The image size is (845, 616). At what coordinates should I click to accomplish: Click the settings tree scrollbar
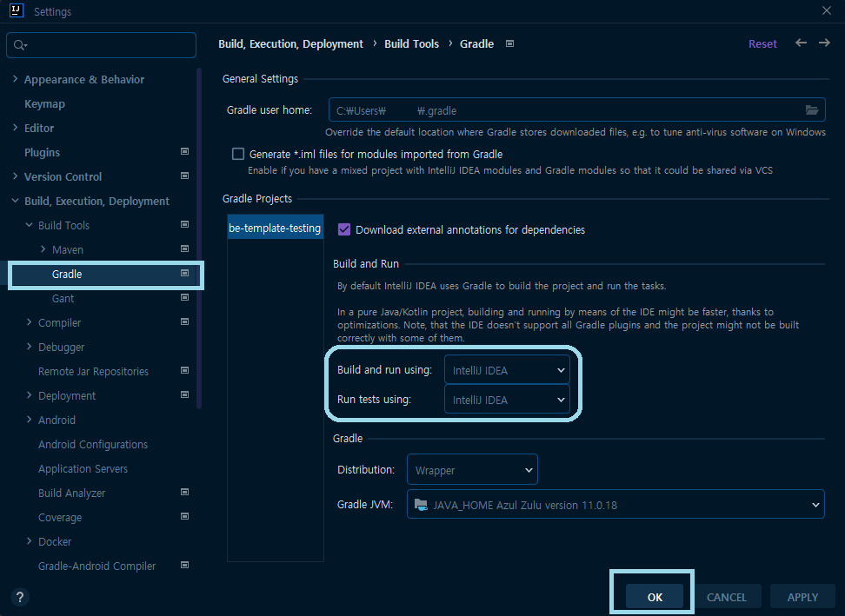pyautogui.click(x=199, y=238)
